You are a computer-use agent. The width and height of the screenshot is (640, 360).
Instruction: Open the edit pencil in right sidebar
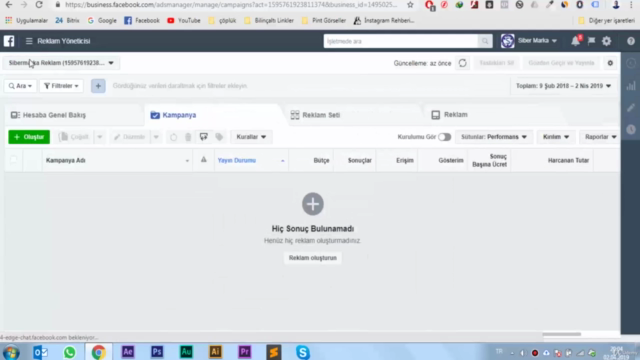631,108
